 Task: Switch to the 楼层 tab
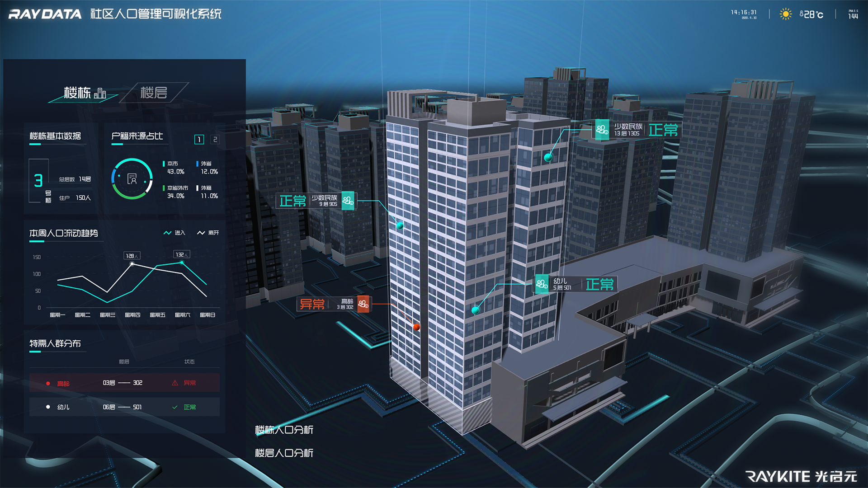154,93
